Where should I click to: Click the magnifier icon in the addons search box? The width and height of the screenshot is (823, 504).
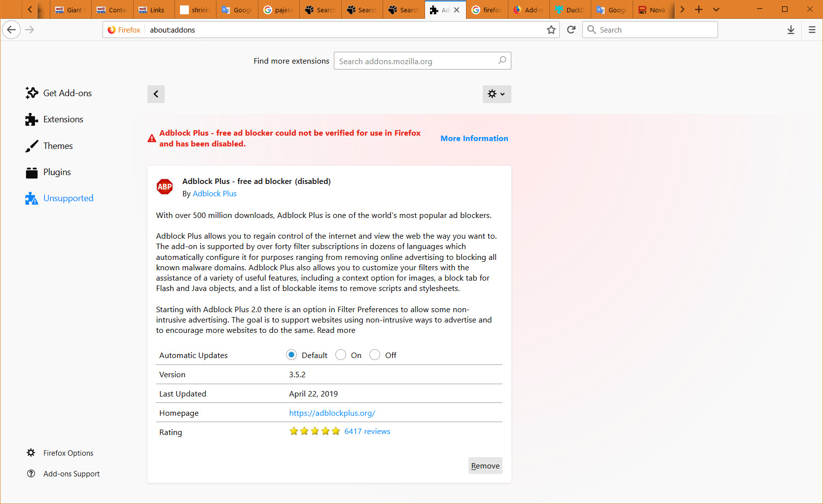pos(502,60)
